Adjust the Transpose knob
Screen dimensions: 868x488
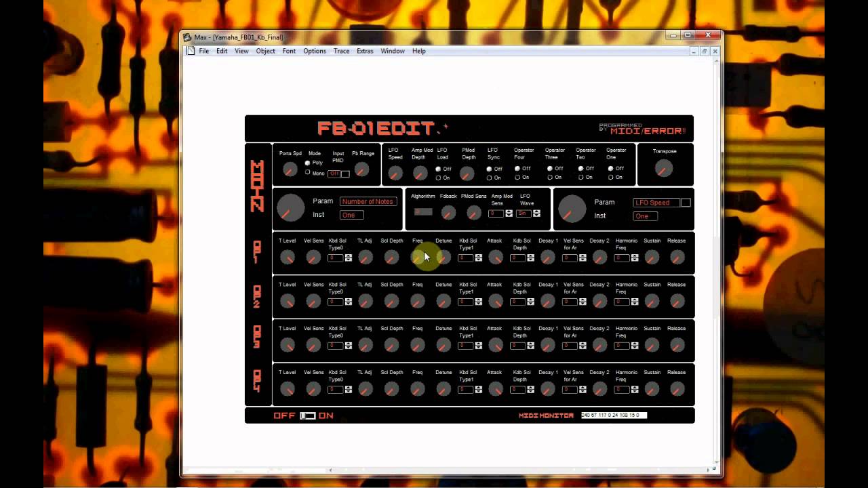click(x=664, y=169)
